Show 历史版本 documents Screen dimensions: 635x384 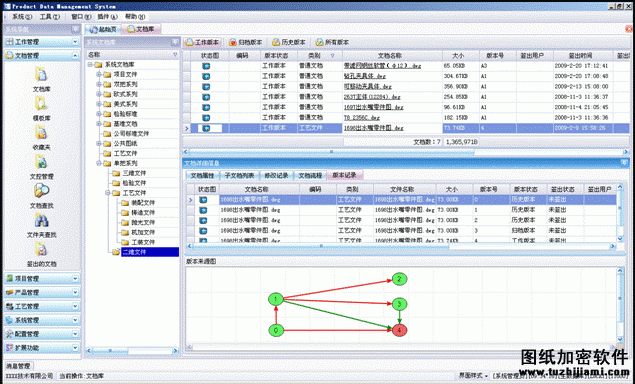click(x=289, y=42)
